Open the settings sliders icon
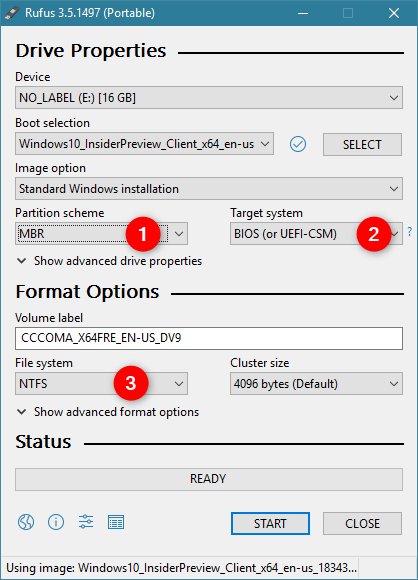This screenshot has width=418, height=580. pos(86,522)
